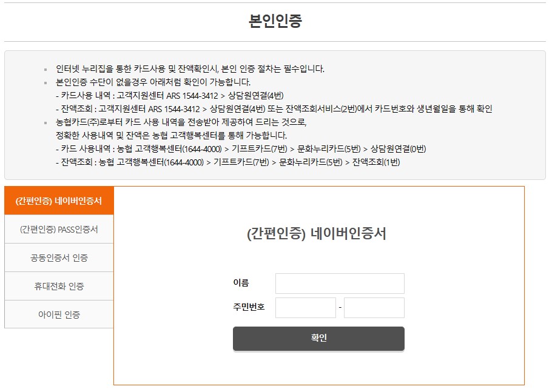Select the 네이버인증서 간편인증 tab
This screenshot has height=392, width=552.
59,201
